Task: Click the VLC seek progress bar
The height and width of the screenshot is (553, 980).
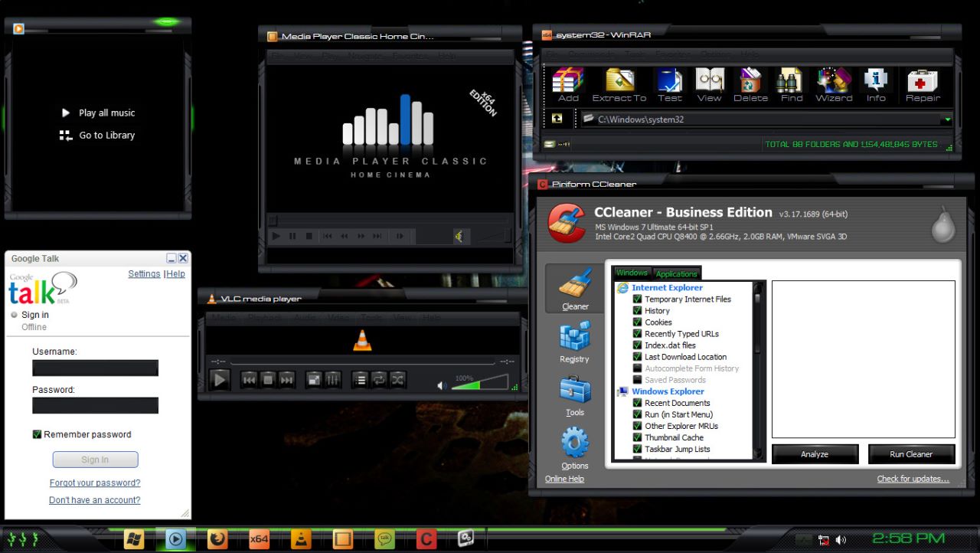Action: pos(362,362)
